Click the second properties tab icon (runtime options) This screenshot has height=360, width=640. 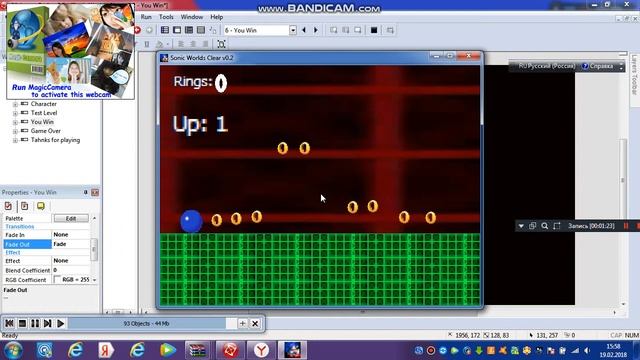click(24, 206)
